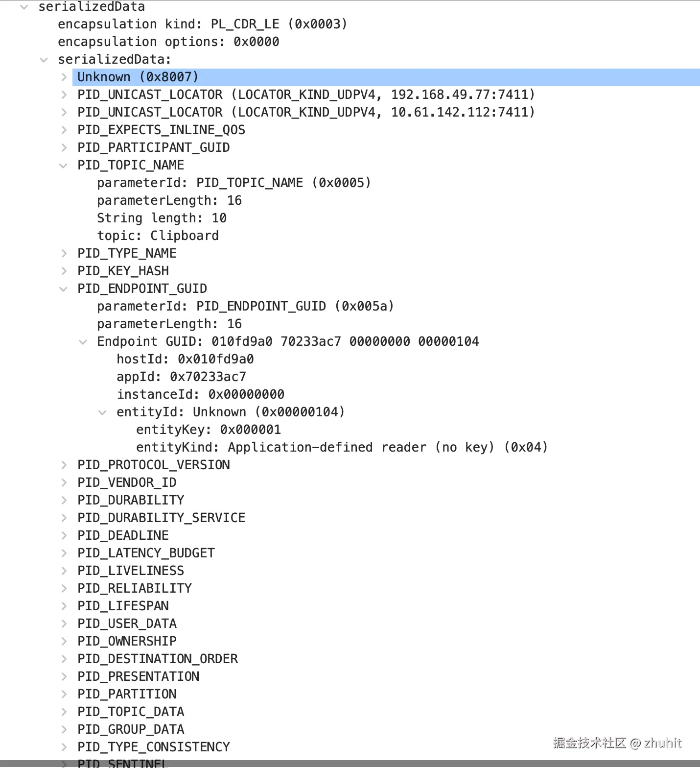Collapse the entityId Unknown (0x00000104) node
700x768 pixels.
103,412
